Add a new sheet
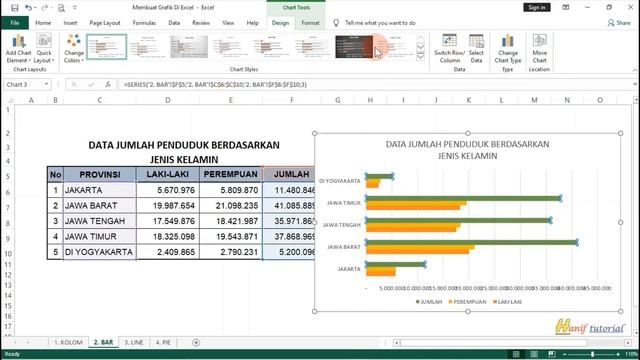 (x=196, y=342)
